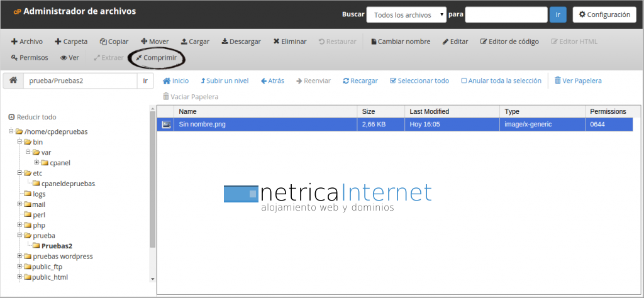Click Ver Papelera trash icon
This screenshot has width=644, height=298.
coord(558,80)
